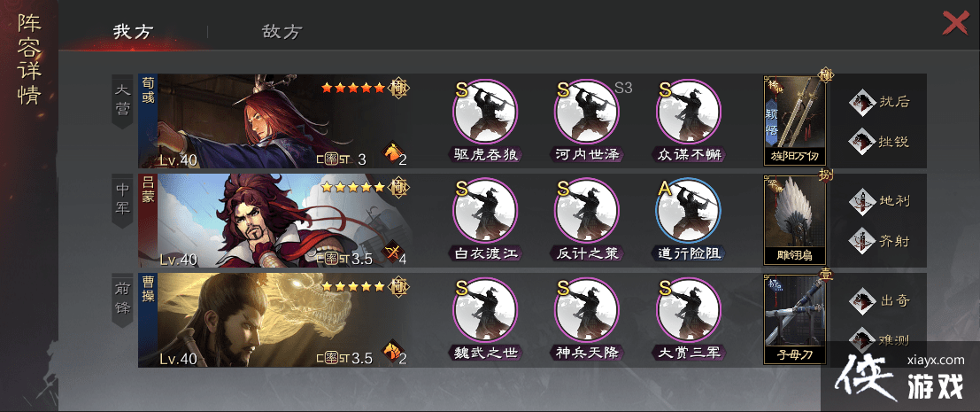Select the 河内世泽 skill icon
Image resolution: width=980 pixels, height=412 pixels.
586,112
